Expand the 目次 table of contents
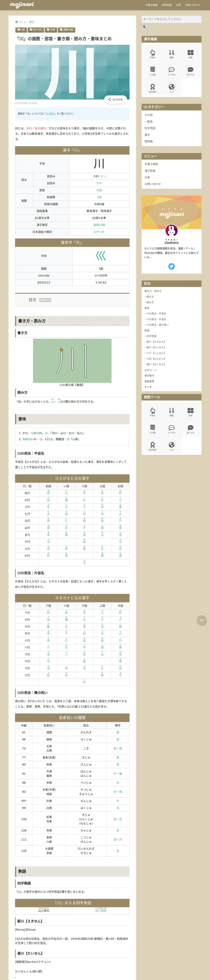Viewport: 210px width, 980px height. tap(45, 300)
